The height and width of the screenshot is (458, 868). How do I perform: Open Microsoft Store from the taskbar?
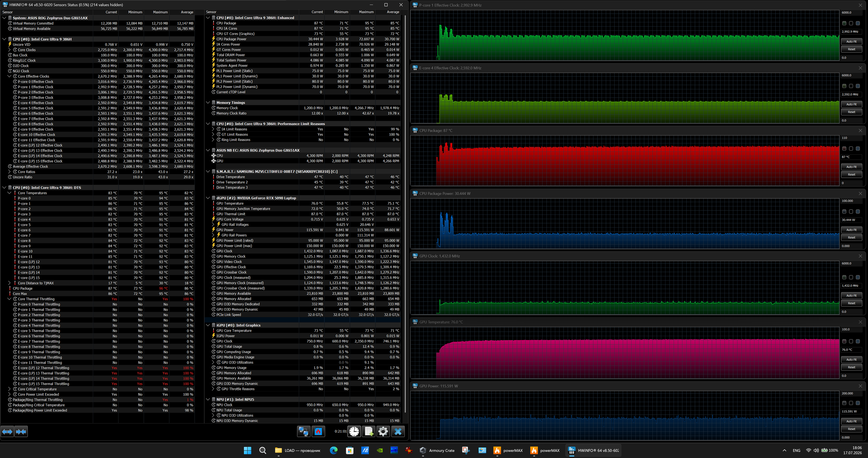[x=350, y=450]
